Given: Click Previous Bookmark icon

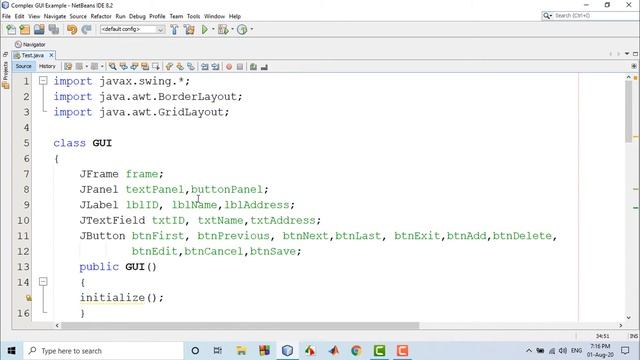Looking at the screenshot, I should point(169,67).
